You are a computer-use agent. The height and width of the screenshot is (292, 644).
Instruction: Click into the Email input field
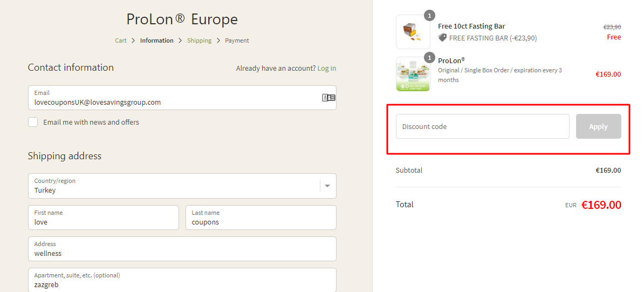[x=182, y=98]
